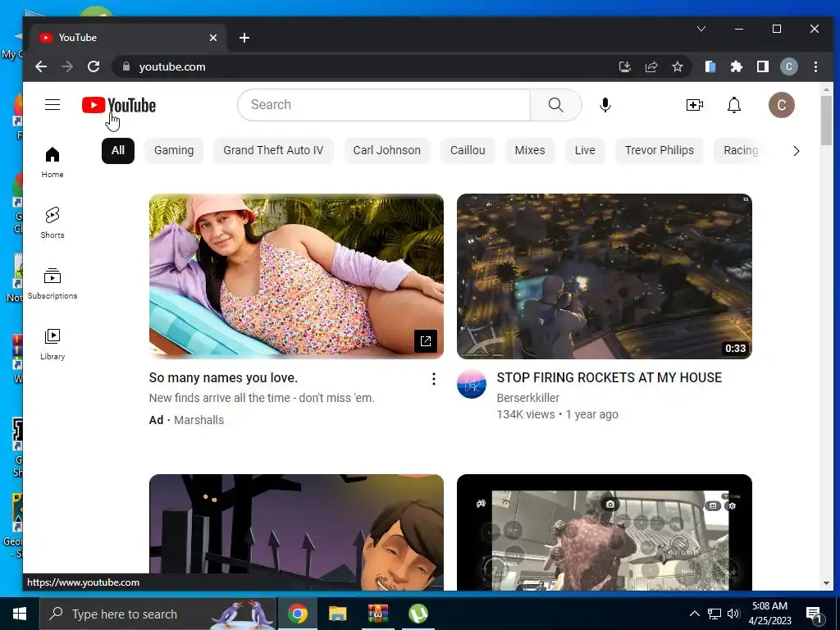Bookmark this page with star icon

(678, 66)
